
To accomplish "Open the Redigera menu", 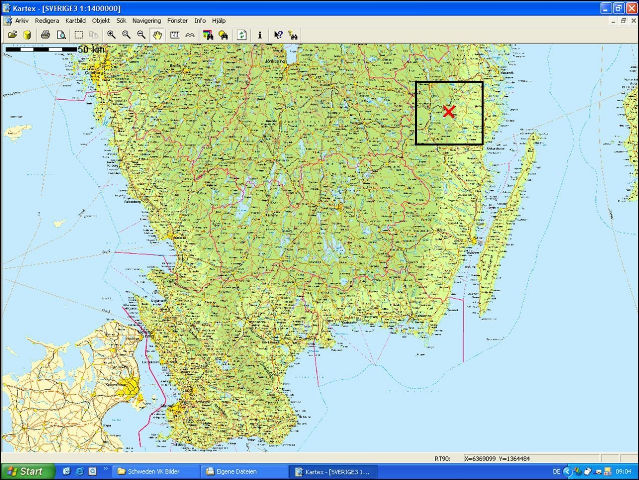I will click(x=47, y=20).
